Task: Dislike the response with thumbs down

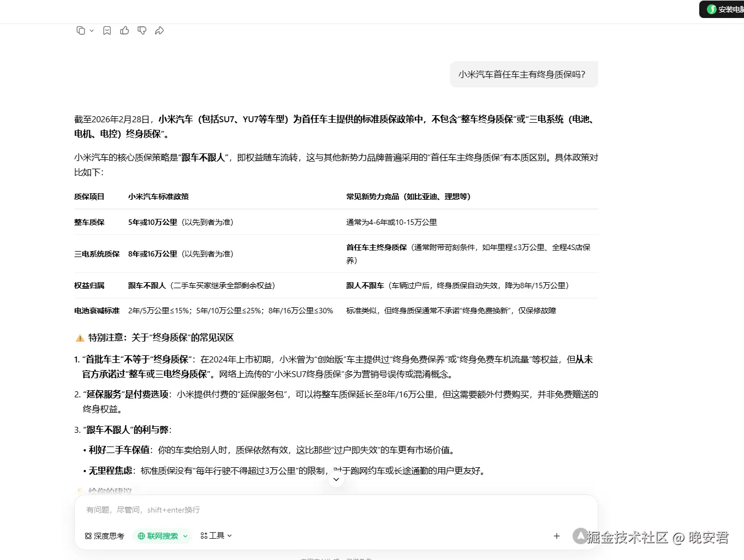Action: coord(142,31)
